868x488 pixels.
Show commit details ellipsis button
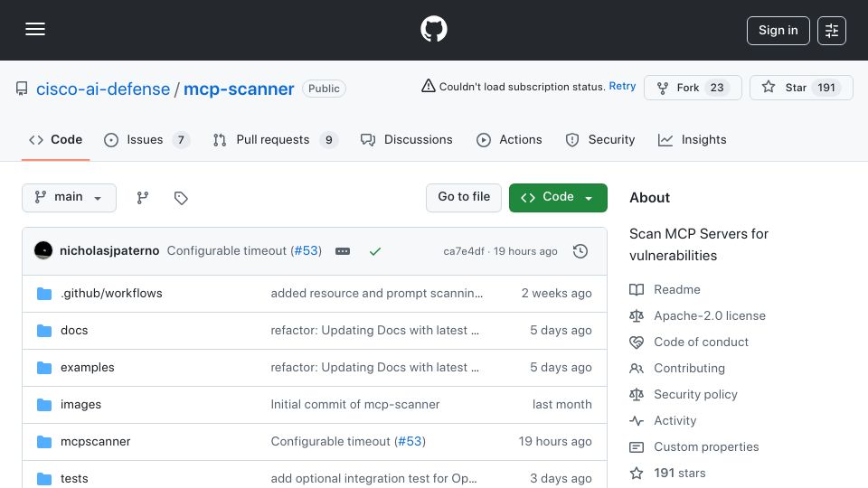pos(343,251)
